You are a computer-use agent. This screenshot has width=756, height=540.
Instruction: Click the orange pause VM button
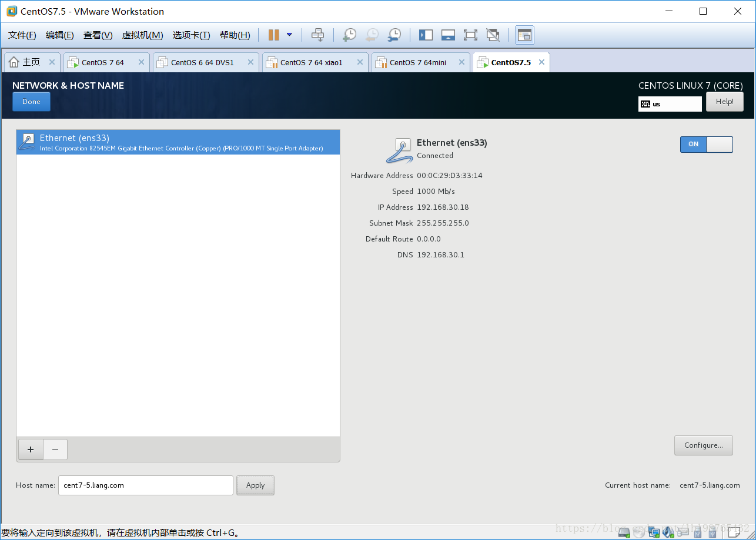273,35
